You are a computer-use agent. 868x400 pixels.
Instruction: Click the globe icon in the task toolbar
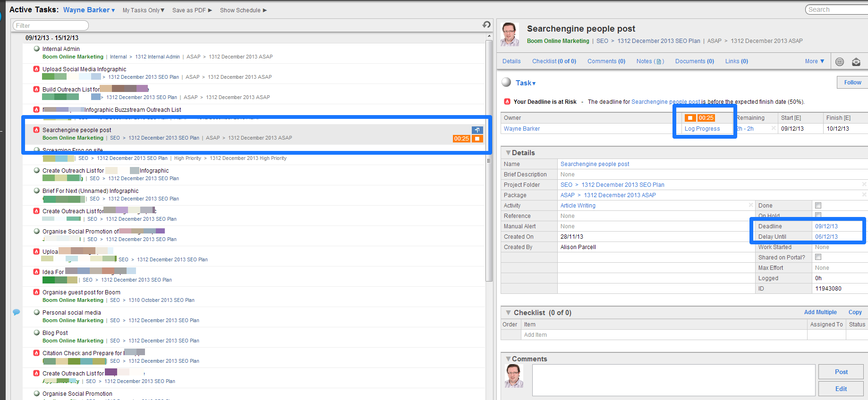pyautogui.click(x=840, y=62)
